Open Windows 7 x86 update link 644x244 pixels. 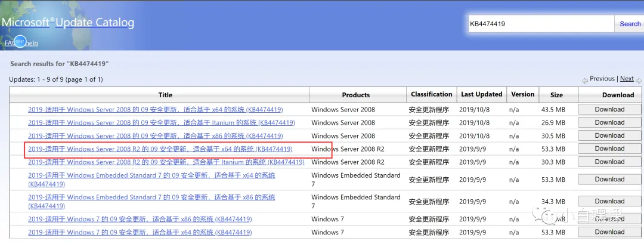(x=140, y=220)
